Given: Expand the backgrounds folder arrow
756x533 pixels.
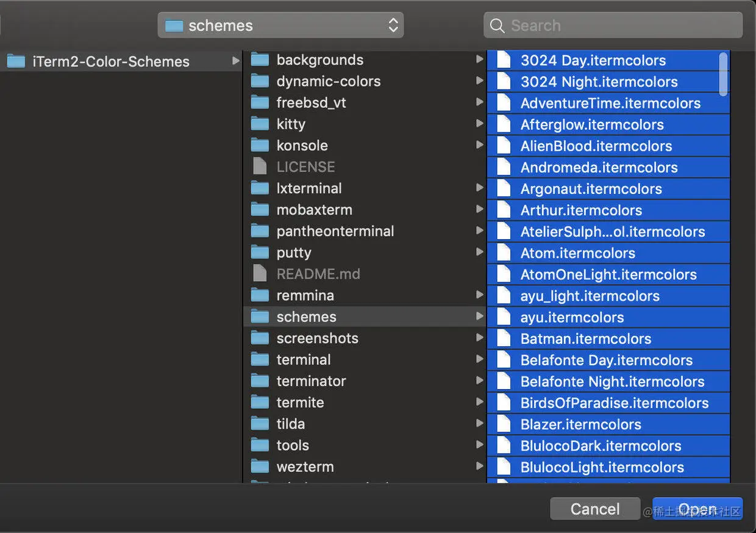Looking at the screenshot, I should coord(480,59).
